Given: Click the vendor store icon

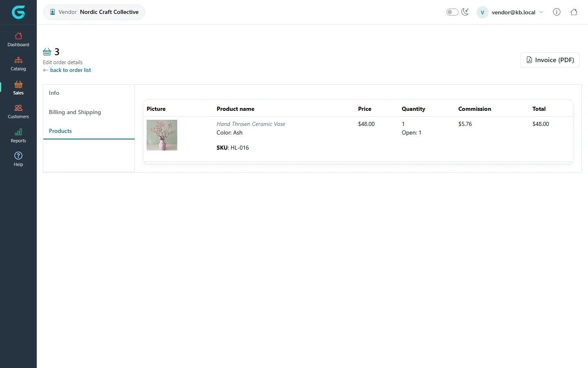Looking at the screenshot, I should coord(52,12).
